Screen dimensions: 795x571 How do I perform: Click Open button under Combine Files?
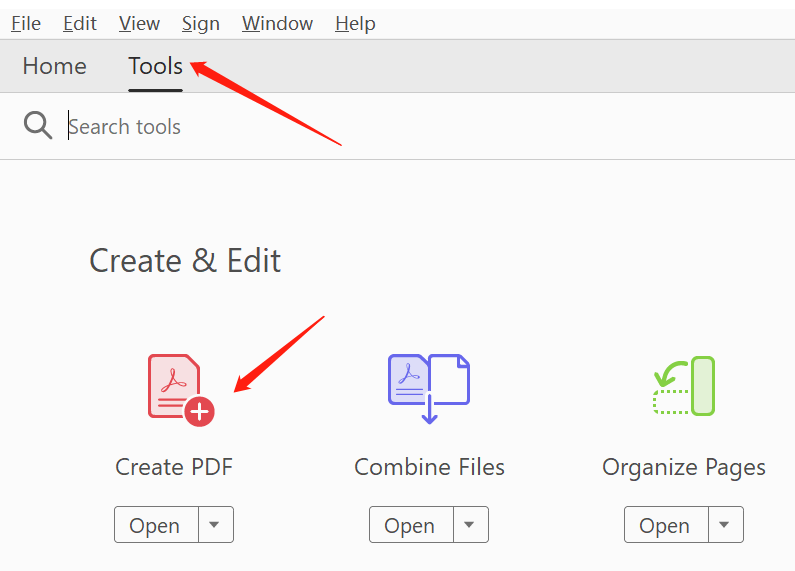coord(411,525)
